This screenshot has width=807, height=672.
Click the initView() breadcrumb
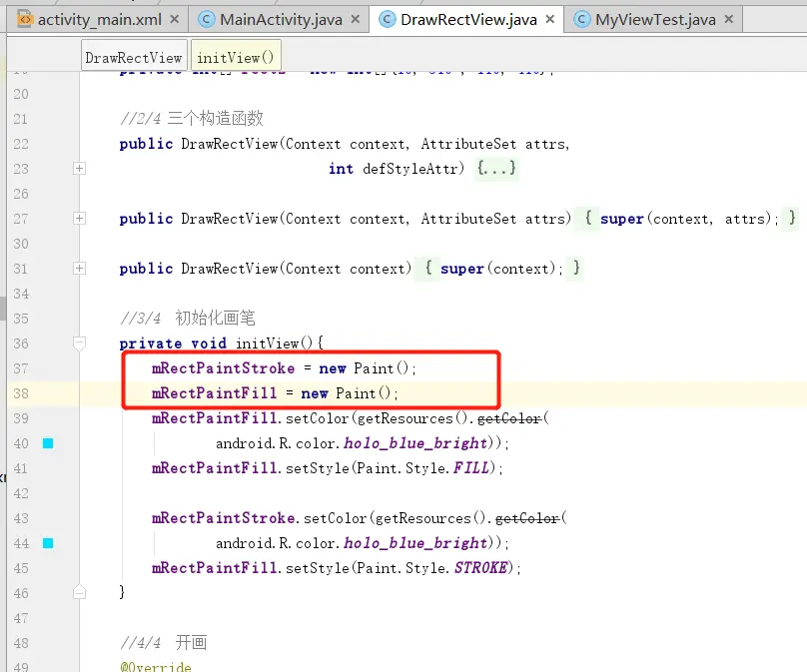[x=236, y=56]
